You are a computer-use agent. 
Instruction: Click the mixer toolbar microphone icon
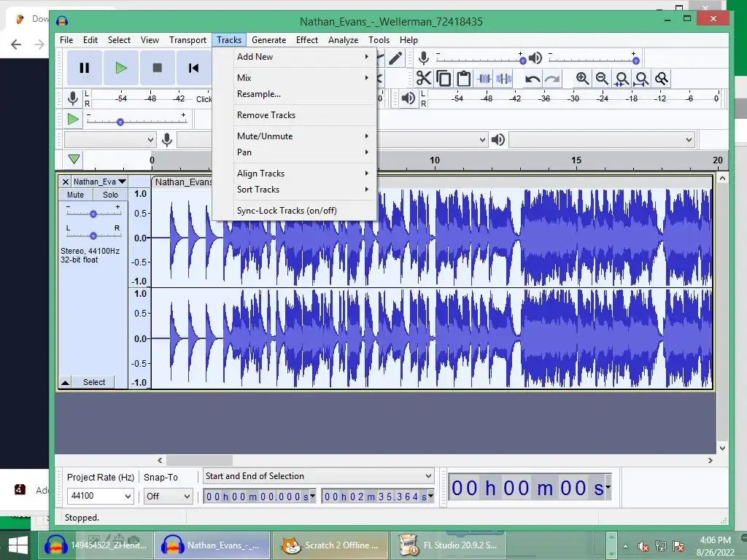[x=424, y=58]
